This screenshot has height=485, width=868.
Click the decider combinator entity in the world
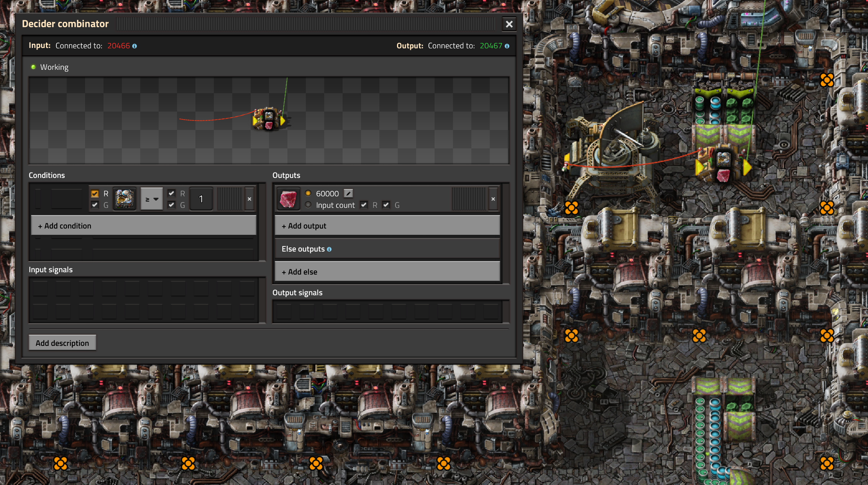tap(723, 166)
